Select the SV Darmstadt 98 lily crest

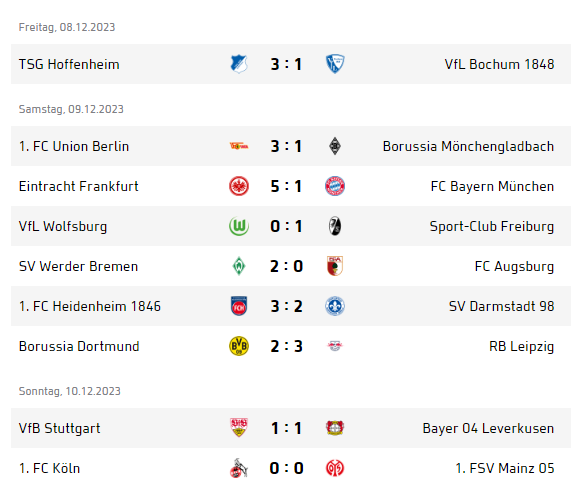point(335,306)
